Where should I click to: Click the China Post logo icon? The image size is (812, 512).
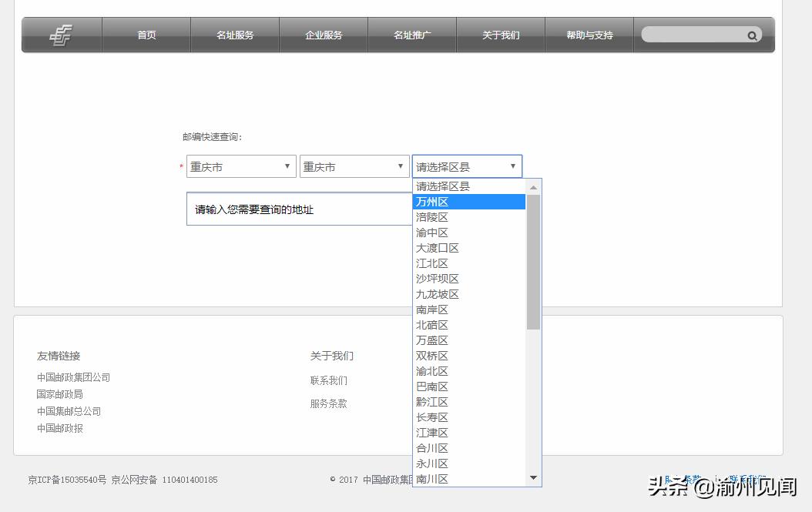(x=62, y=35)
